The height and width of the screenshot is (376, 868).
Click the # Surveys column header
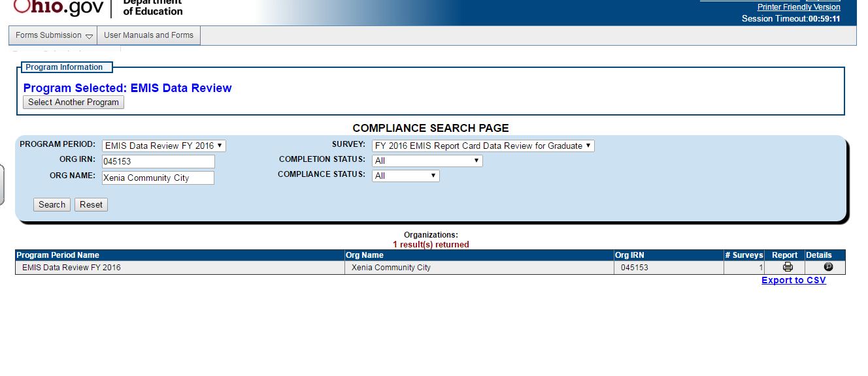click(x=744, y=255)
